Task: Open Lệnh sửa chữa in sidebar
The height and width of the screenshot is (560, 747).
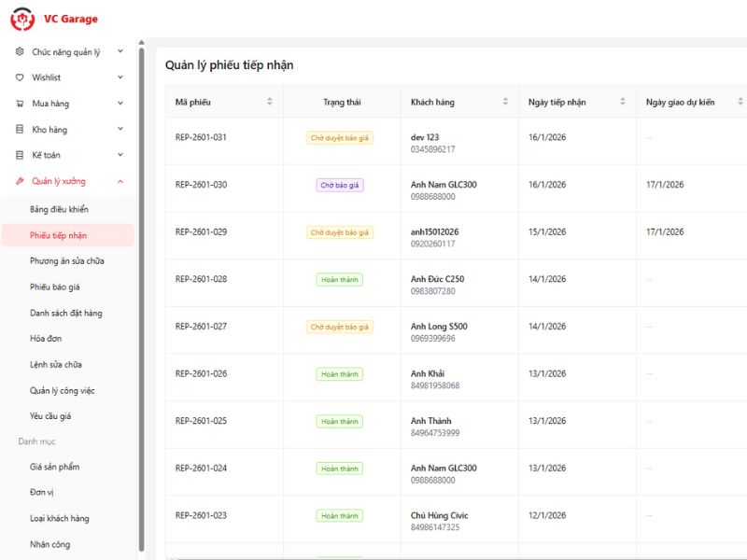Action: [56, 364]
